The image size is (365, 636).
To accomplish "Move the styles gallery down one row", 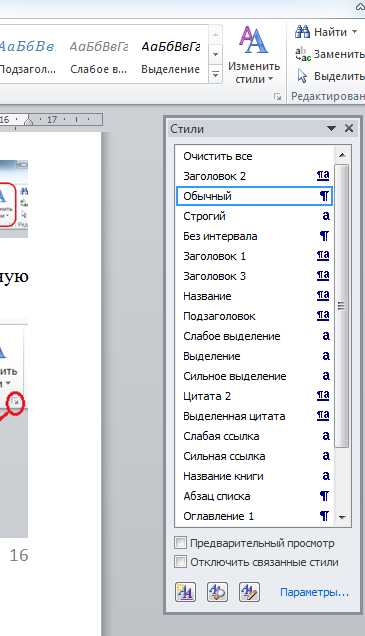I will point(216,54).
